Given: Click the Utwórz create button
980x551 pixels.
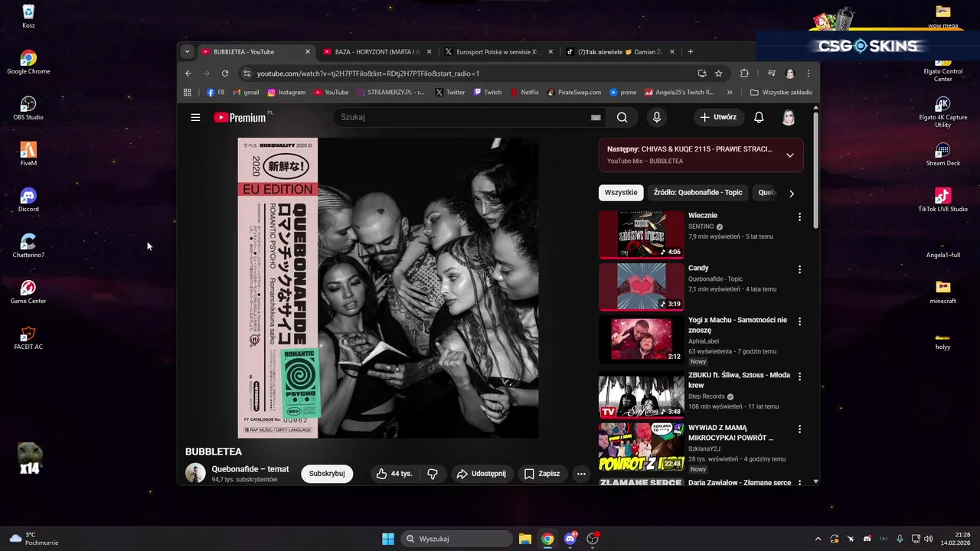Looking at the screenshot, I should click(717, 117).
